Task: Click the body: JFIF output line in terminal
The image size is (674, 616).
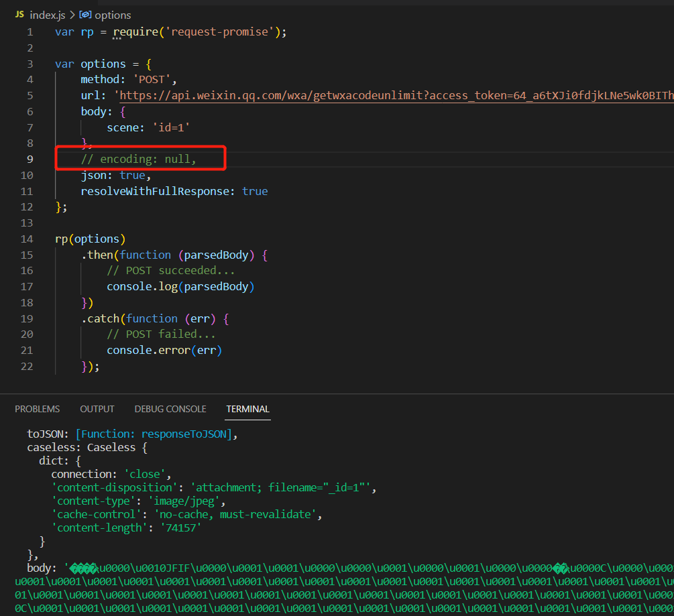Action: tap(350, 568)
